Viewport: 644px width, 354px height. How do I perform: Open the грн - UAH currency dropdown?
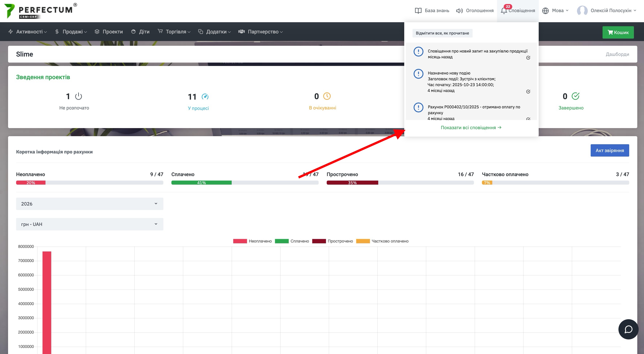[89, 224]
